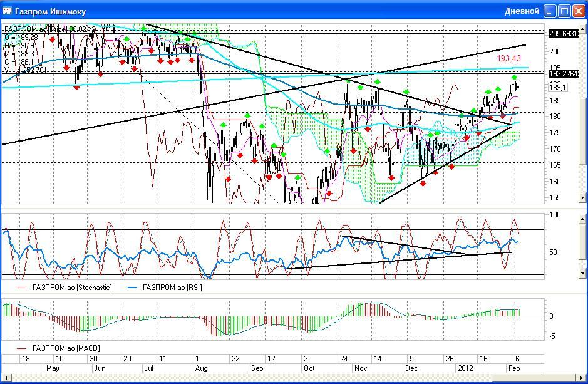
Task: Select the 193.2264 price level label
Action: pyautogui.click(x=563, y=74)
